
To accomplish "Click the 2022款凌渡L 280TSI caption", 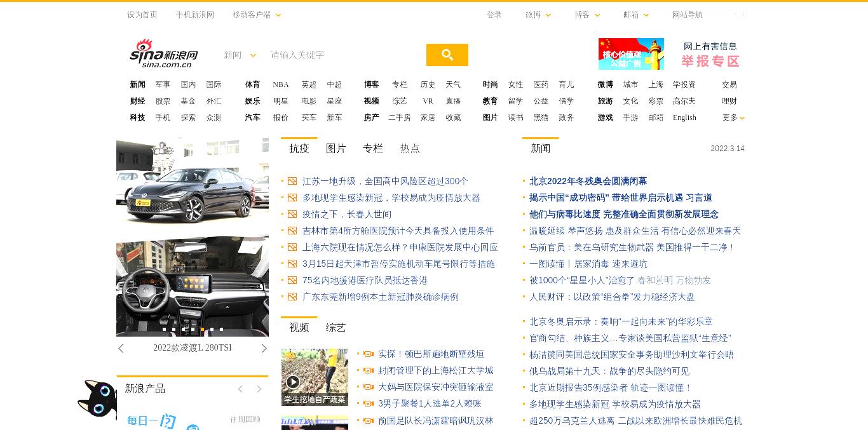I will [x=193, y=348].
